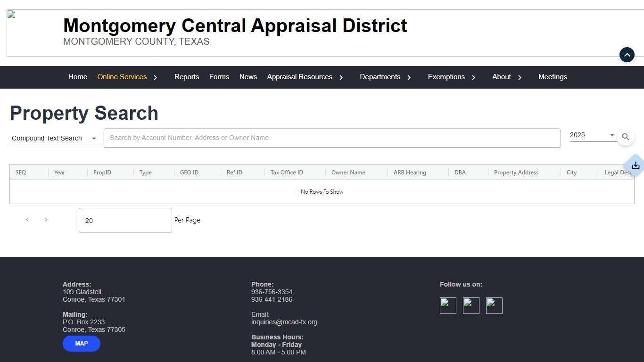Viewport: 644px width, 362px height.
Task: Click the scroll-to-top arrow icon
Action: tap(627, 55)
